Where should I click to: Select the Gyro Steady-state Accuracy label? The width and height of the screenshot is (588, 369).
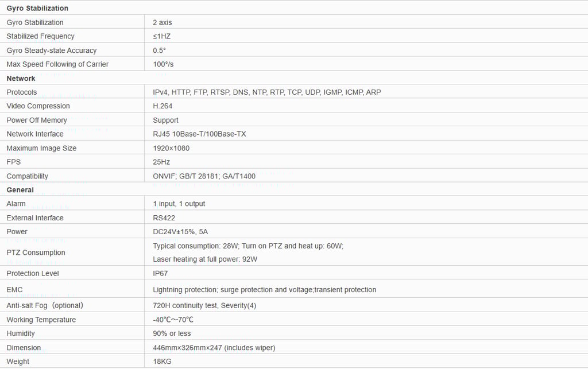point(52,51)
